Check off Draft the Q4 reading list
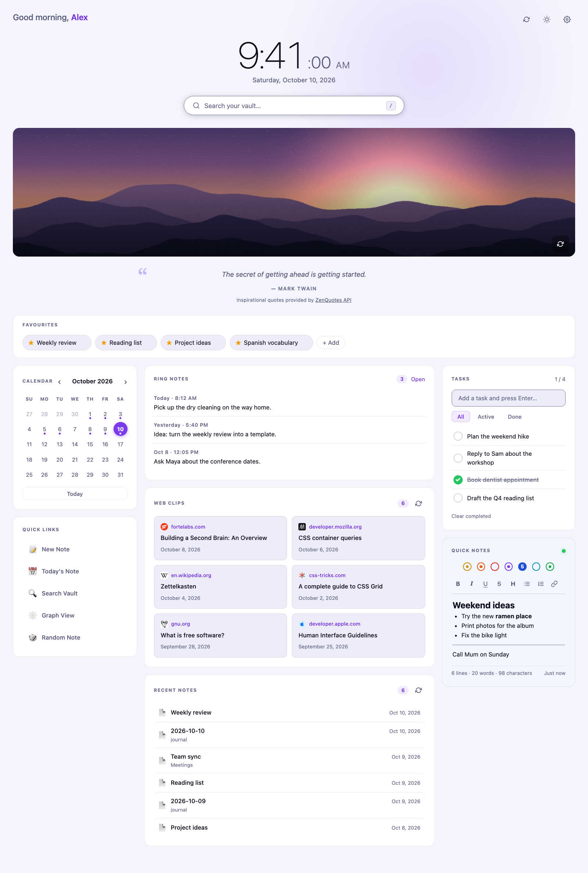The width and height of the screenshot is (588, 873). click(458, 498)
